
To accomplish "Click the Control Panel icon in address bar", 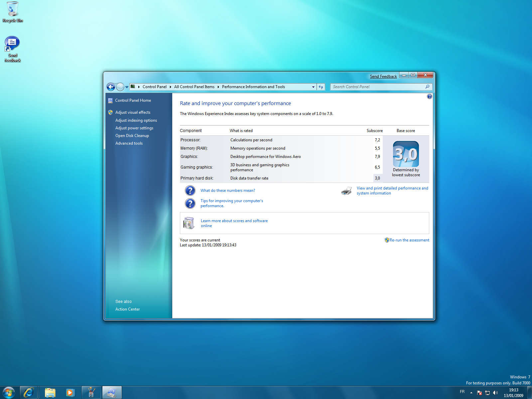I will [x=133, y=86].
